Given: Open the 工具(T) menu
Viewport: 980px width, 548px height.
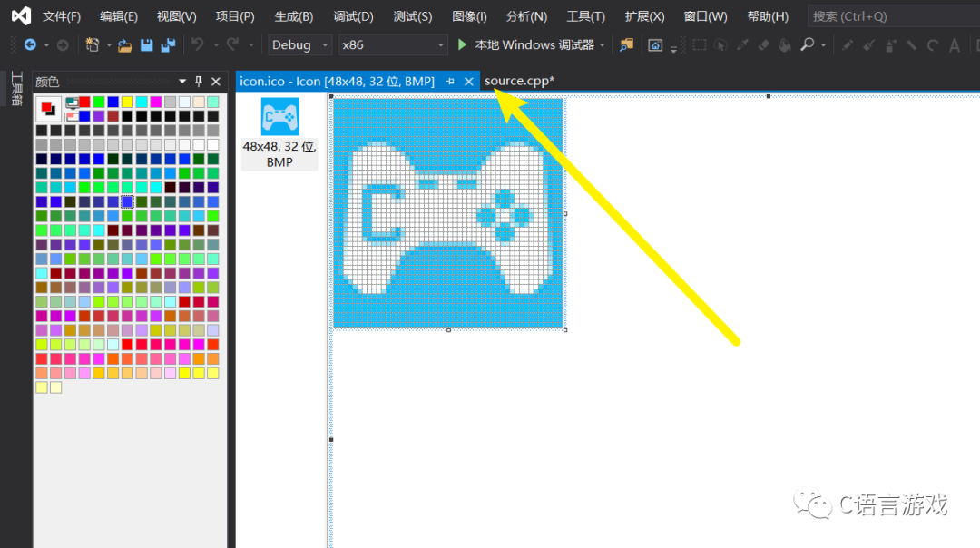Looking at the screenshot, I should pos(585,16).
